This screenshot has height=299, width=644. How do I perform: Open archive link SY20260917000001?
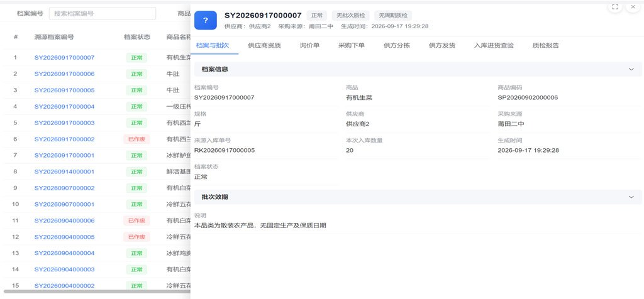point(65,155)
